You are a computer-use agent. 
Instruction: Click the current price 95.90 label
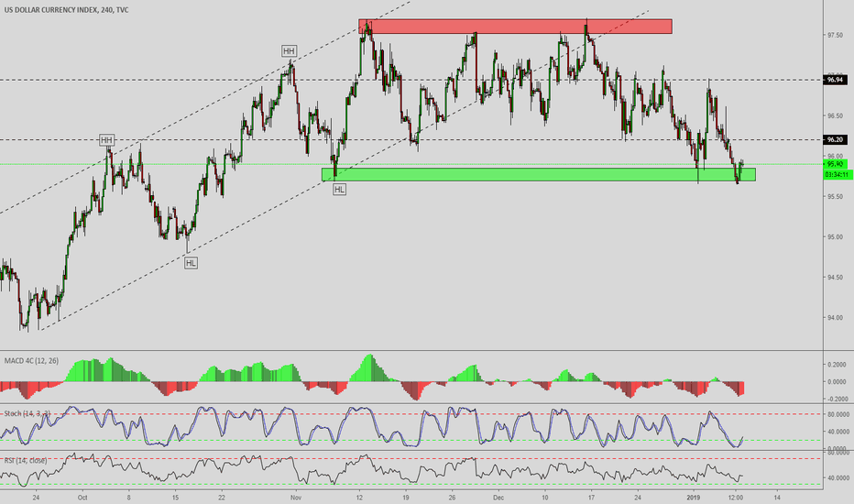pyautogui.click(x=835, y=164)
